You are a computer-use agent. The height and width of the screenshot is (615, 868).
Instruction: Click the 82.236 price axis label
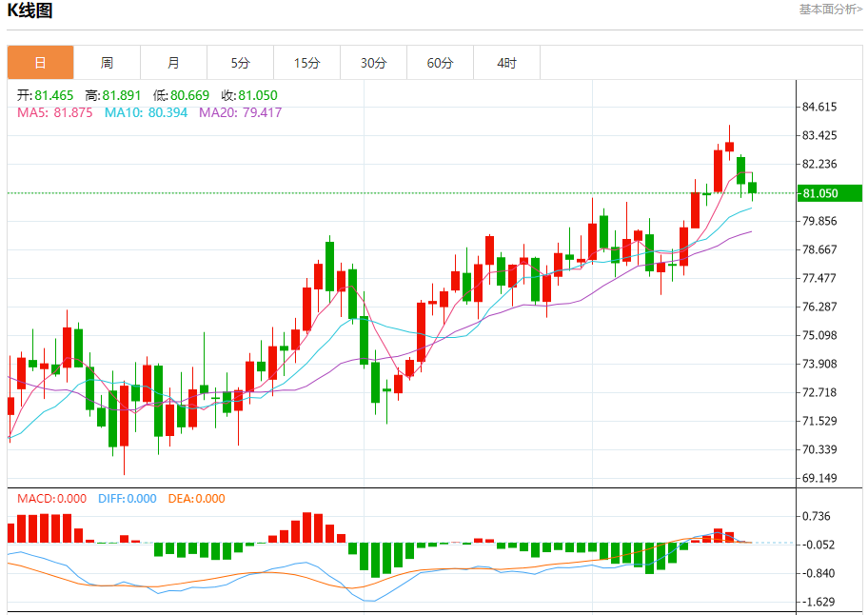coord(819,164)
